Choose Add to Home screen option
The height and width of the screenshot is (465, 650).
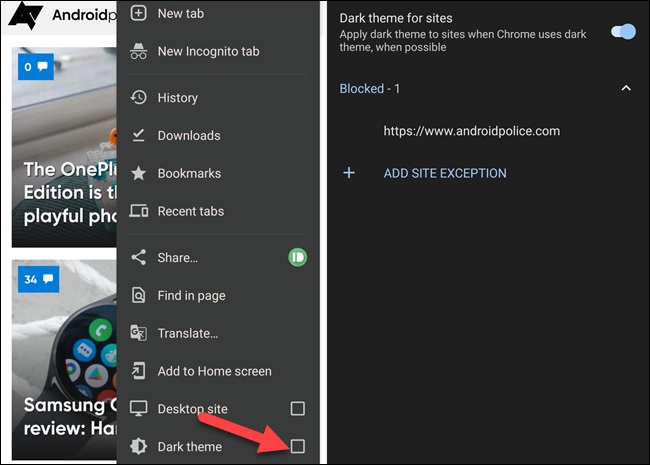coord(214,371)
